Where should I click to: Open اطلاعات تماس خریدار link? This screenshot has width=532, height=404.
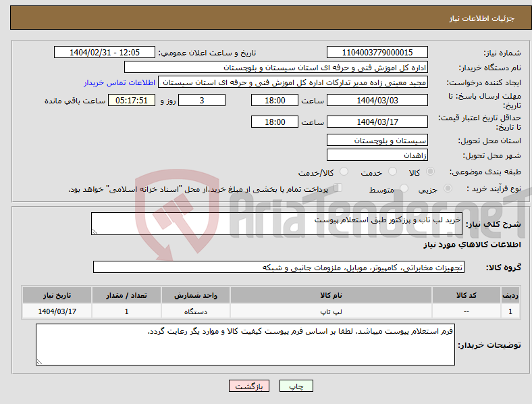click(x=119, y=82)
